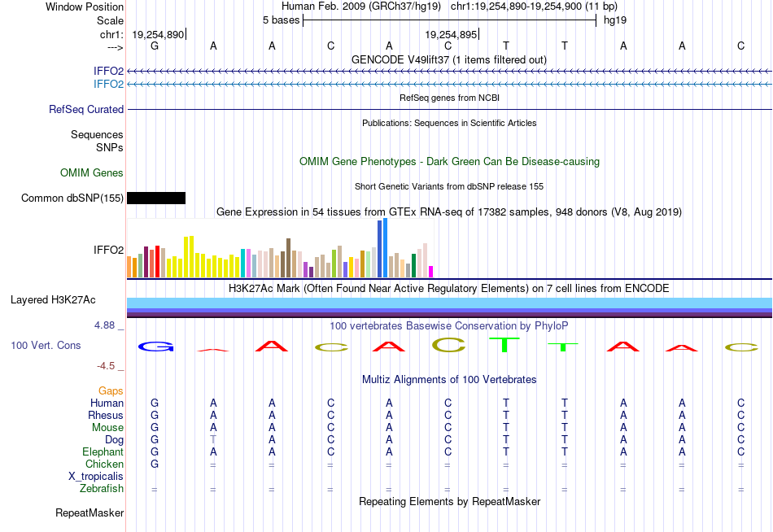
Task: Click the Gaps label in Multiz track
Action: click(111, 391)
